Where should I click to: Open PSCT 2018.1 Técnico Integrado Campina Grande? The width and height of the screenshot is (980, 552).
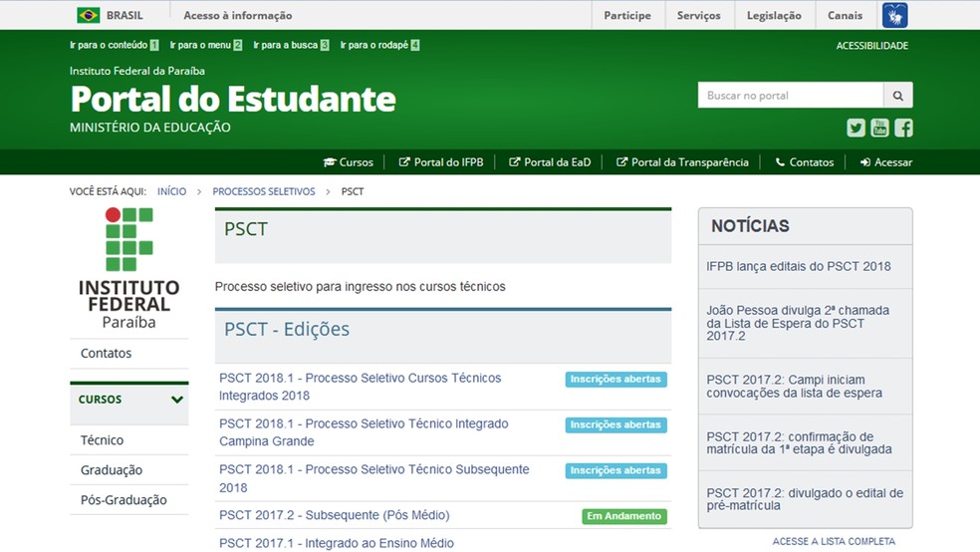coord(364,432)
